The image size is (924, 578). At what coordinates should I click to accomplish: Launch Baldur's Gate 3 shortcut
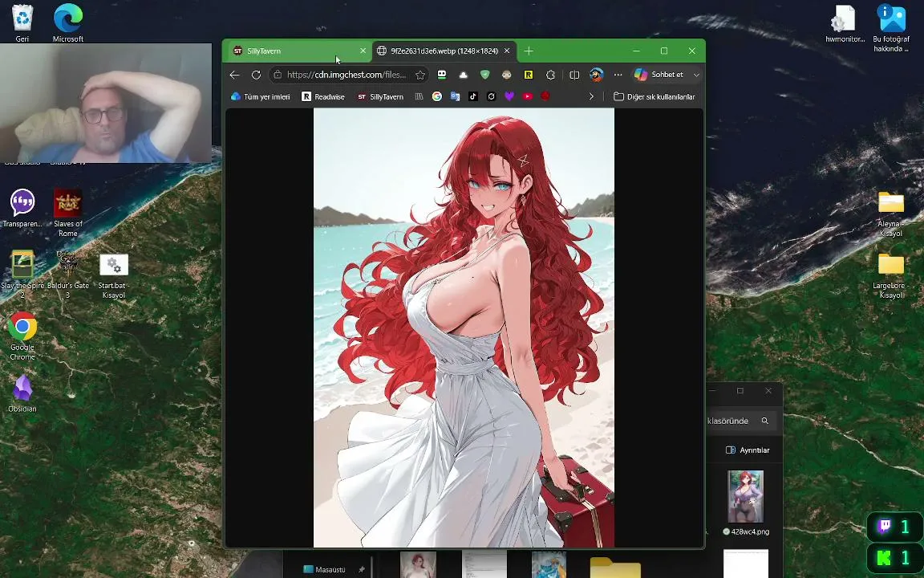tap(67, 274)
